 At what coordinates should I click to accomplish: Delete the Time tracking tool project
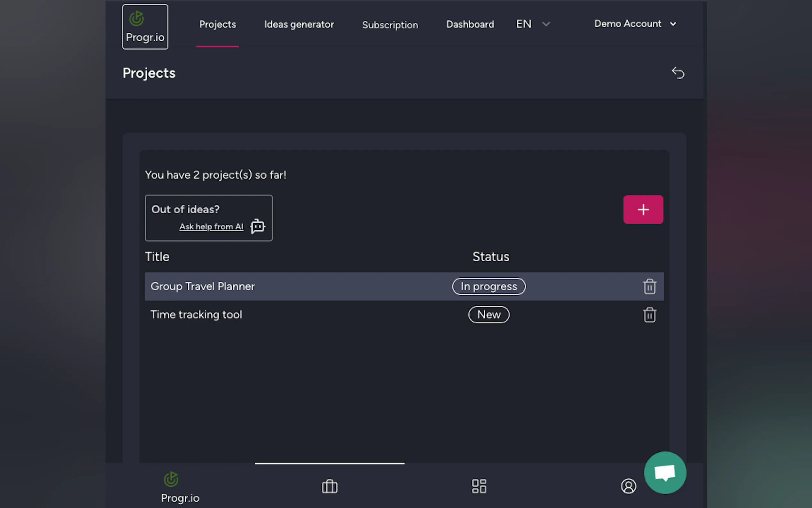click(x=649, y=315)
